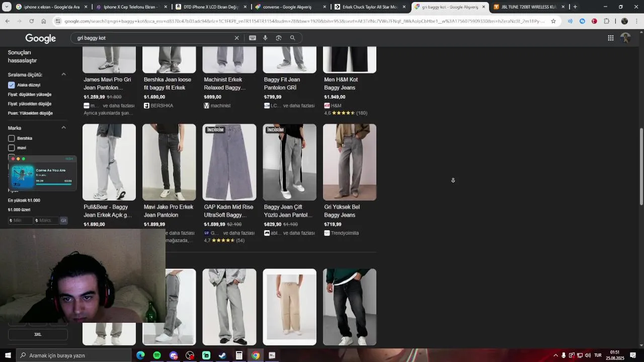Sort by Fiyat: yüksekten düşüğe
Screen dimensions: 644x362
(30, 104)
